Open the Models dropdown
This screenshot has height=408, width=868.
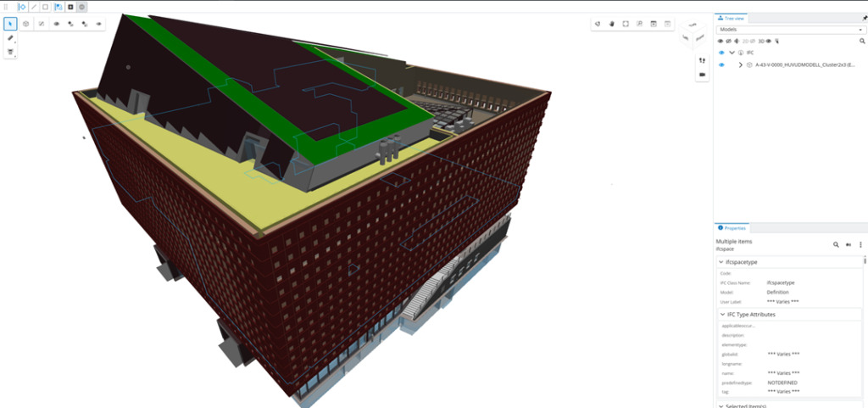coord(788,29)
